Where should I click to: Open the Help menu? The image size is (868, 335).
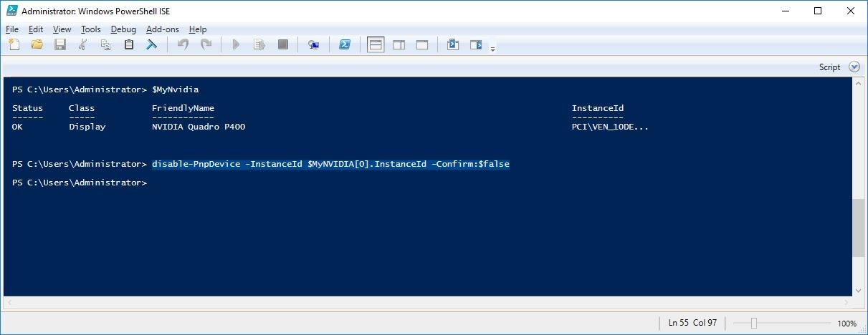click(198, 29)
